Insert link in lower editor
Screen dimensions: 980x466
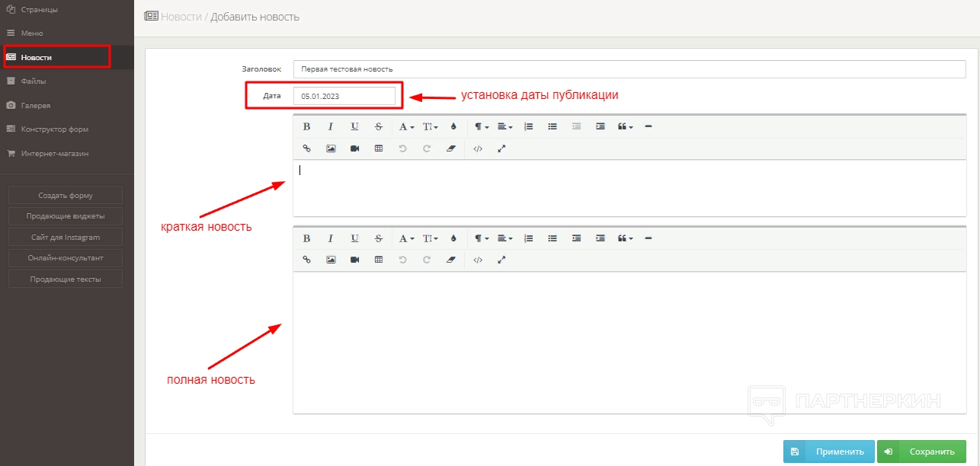(306, 260)
